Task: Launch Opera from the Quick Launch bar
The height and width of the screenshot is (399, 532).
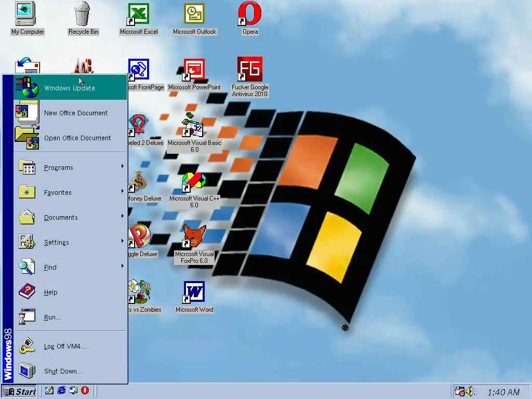Action: click(x=85, y=391)
